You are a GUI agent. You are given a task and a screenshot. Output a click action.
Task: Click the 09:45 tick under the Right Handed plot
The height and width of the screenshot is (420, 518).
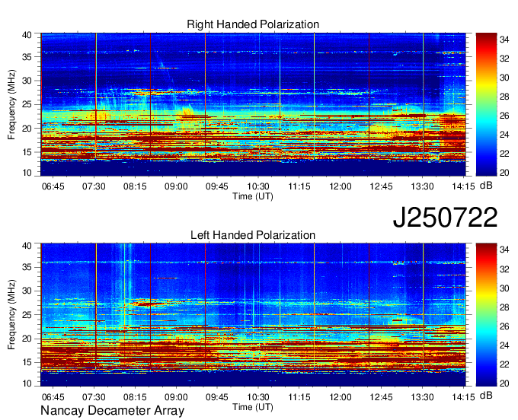click(x=217, y=186)
